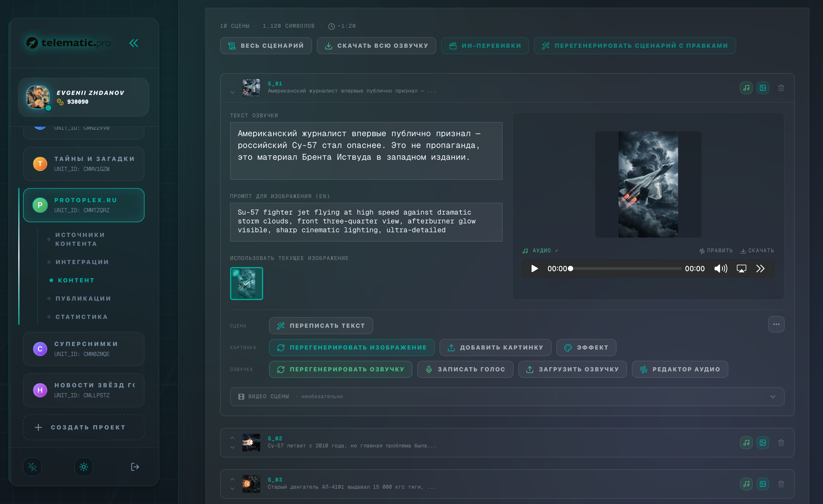The width and height of the screenshot is (823, 504).
Task: Toggle light theme with sun icon
Action: (x=83, y=467)
